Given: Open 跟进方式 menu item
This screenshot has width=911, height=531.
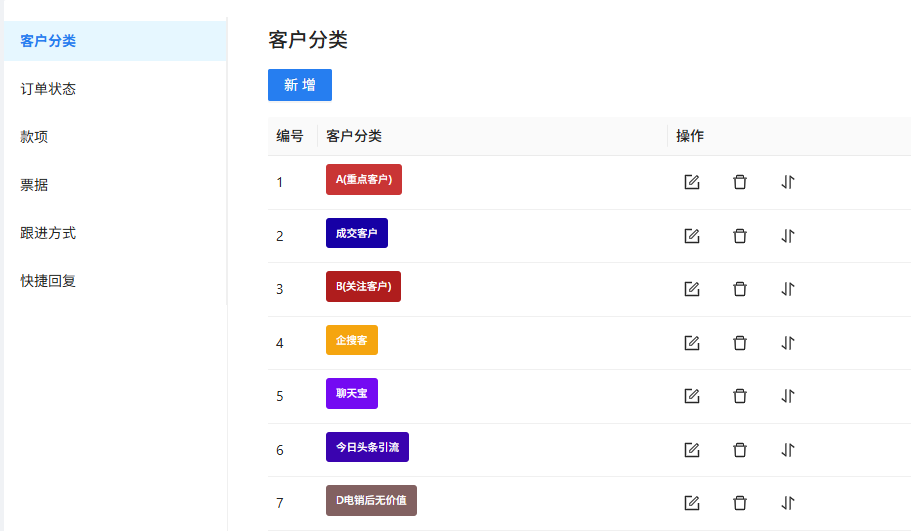Looking at the screenshot, I should coord(48,233).
